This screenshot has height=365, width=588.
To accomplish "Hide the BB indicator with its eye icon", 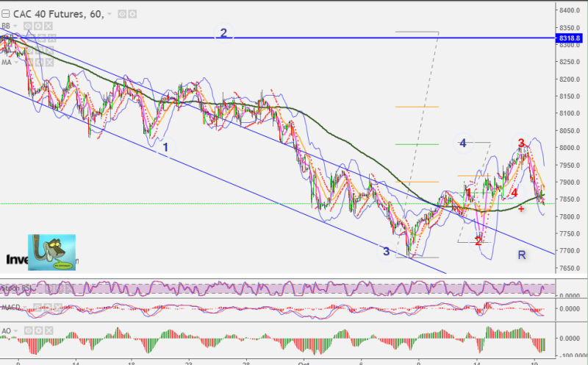I will [28, 26].
